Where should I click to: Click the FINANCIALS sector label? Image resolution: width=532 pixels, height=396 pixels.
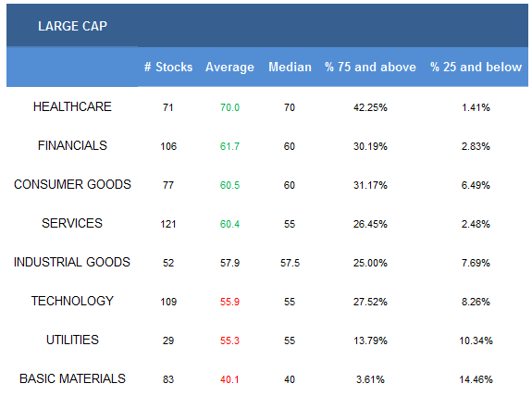click(x=72, y=145)
